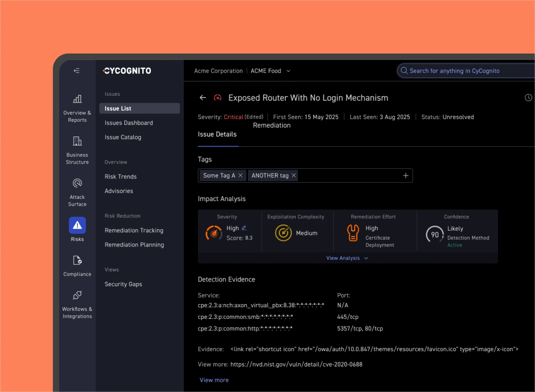Open history clock icon at top right
Screen dimensions: 535x392
click(x=528, y=98)
